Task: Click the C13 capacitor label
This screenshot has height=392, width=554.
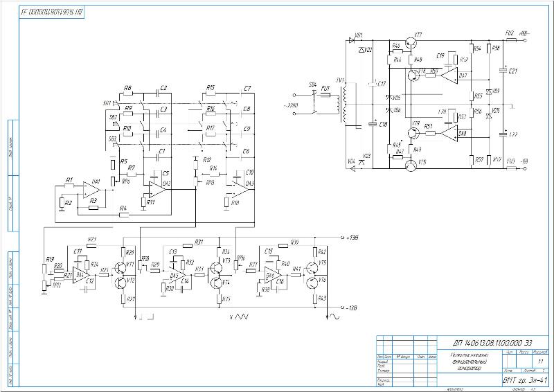Action: tap(172, 252)
